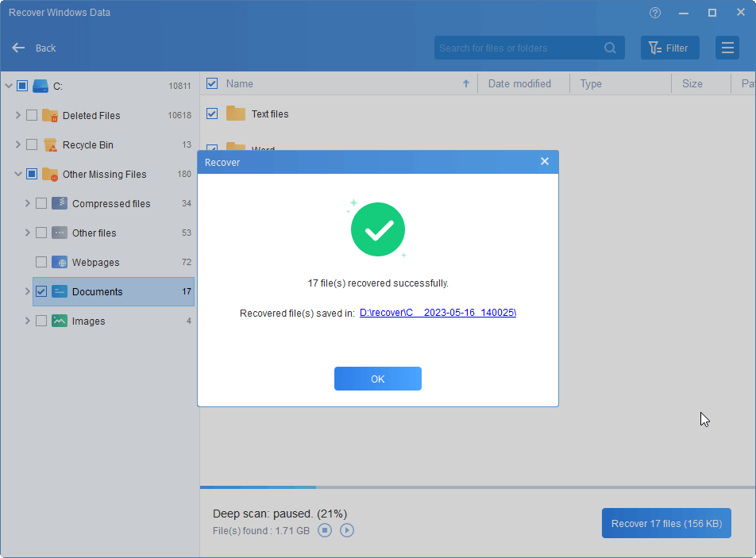756x558 pixels.
Task: Click the search files or folders field
Action: pyautogui.click(x=520, y=48)
